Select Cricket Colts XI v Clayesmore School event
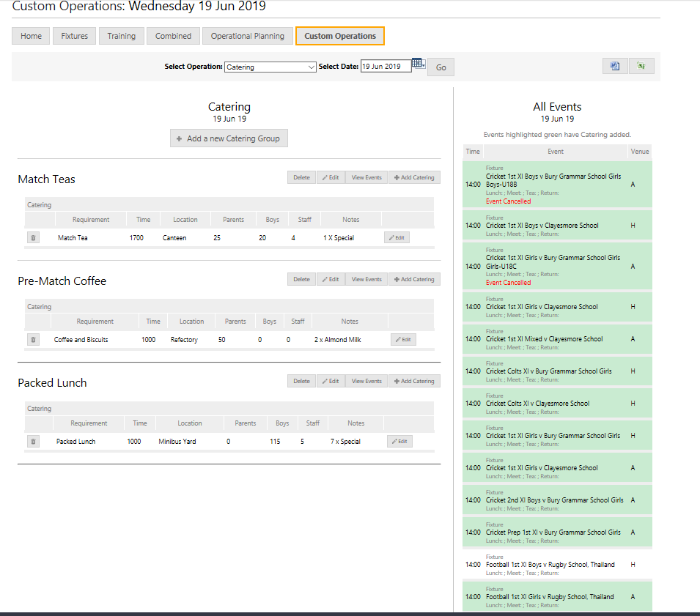 tap(557, 404)
